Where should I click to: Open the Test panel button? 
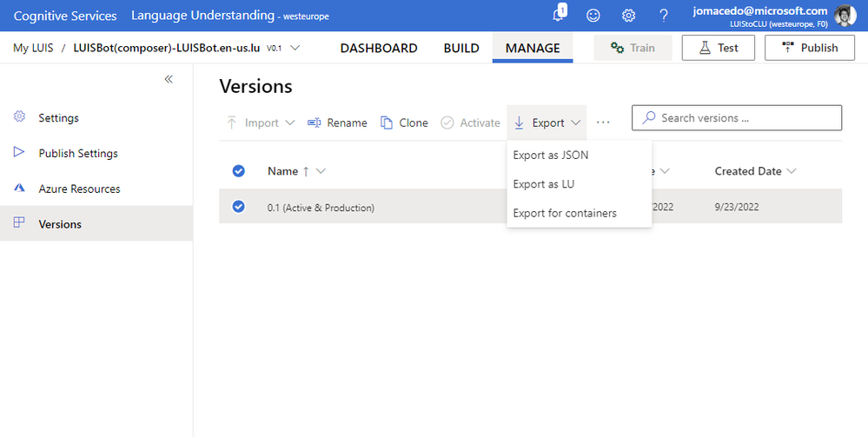tap(718, 48)
